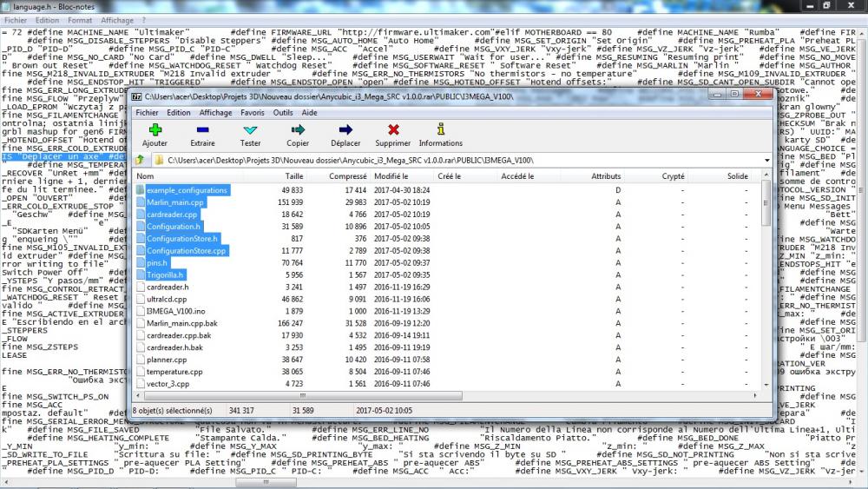
Task: Click the Tester toolbar icon
Action: [x=250, y=130]
